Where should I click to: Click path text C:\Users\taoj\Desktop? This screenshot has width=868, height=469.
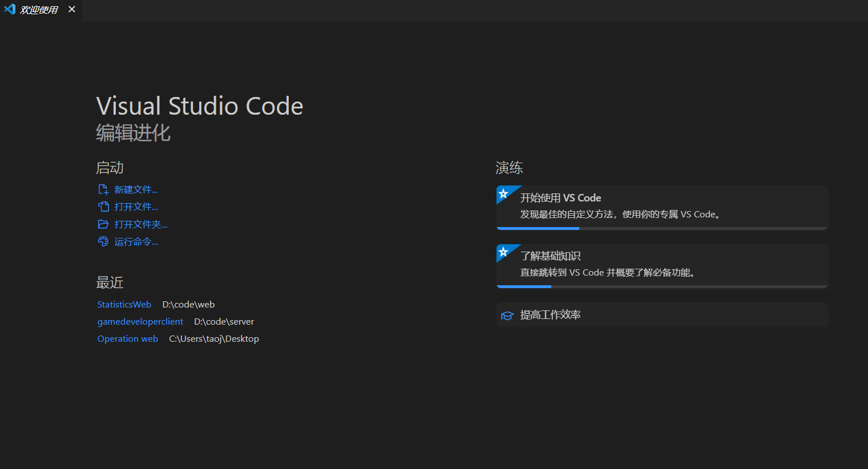[214, 339]
